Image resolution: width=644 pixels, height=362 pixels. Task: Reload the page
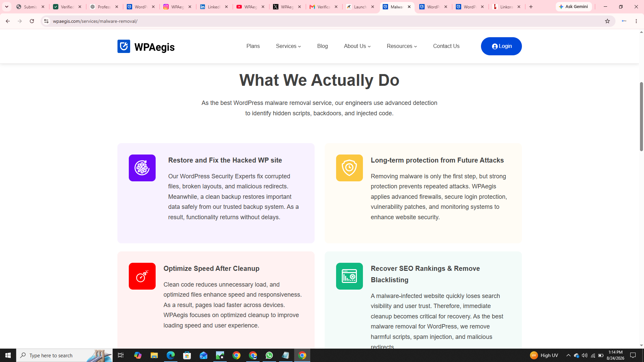tap(32, 21)
